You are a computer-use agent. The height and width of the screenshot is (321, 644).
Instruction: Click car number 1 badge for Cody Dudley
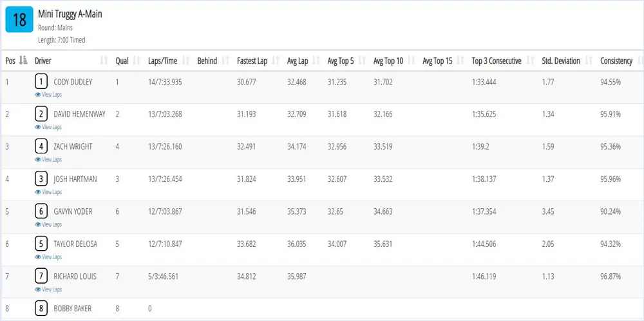pos(41,82)
